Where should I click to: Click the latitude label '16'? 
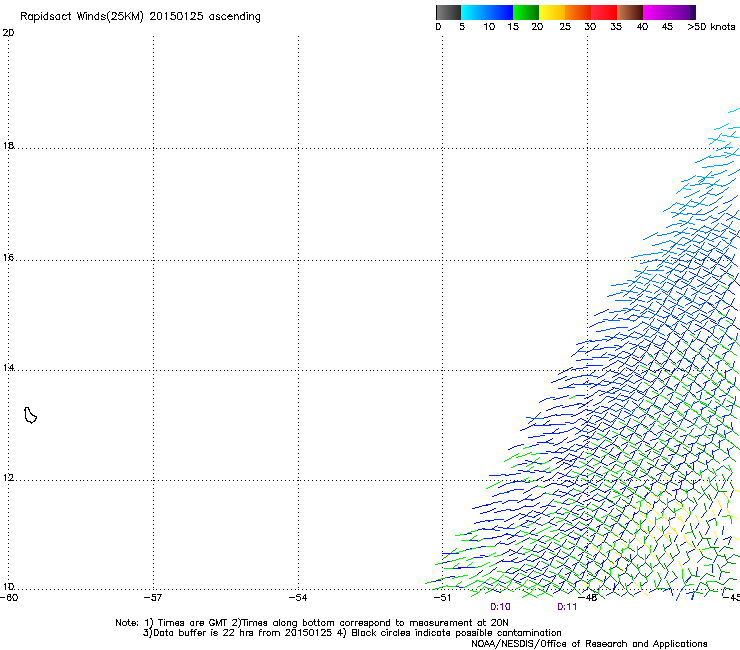[8, 257]
